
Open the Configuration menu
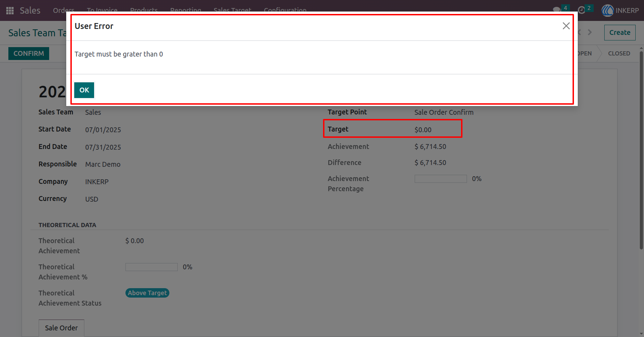coord(285,10)
